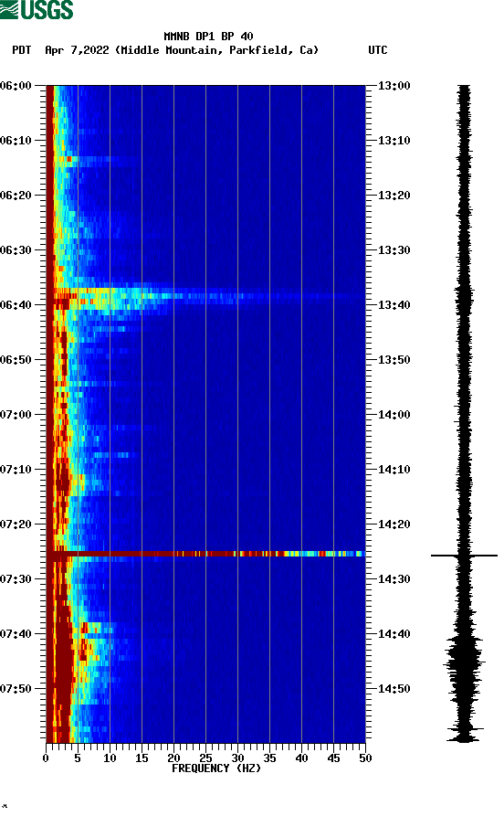
Task: Click the 06:20 PDT time label
Action: point(16,196)
